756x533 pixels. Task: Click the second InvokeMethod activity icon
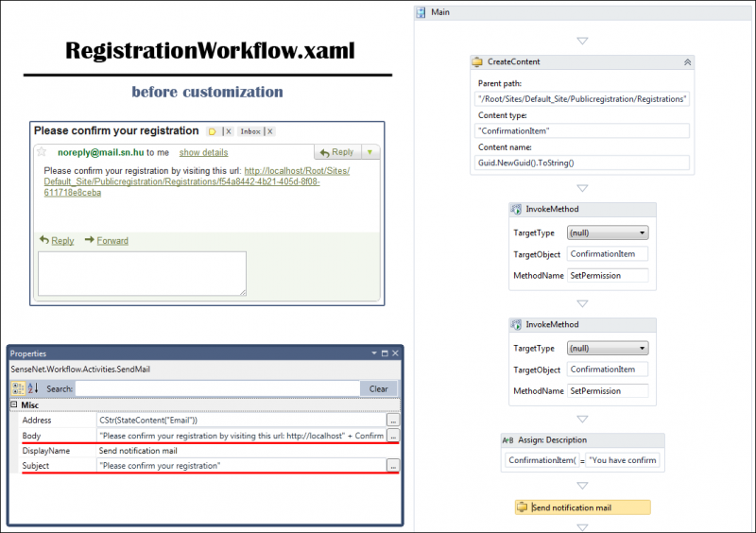click(x=516, y=325)
